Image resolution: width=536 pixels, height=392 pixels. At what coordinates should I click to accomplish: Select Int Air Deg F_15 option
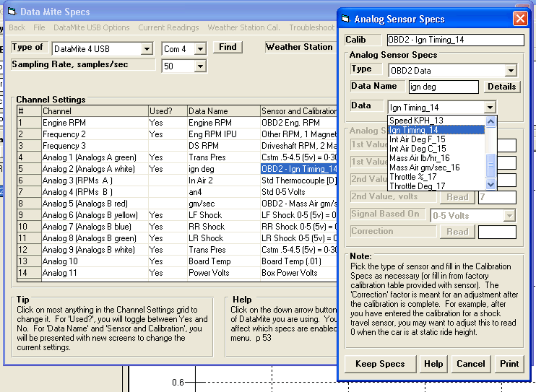[436, 139]
